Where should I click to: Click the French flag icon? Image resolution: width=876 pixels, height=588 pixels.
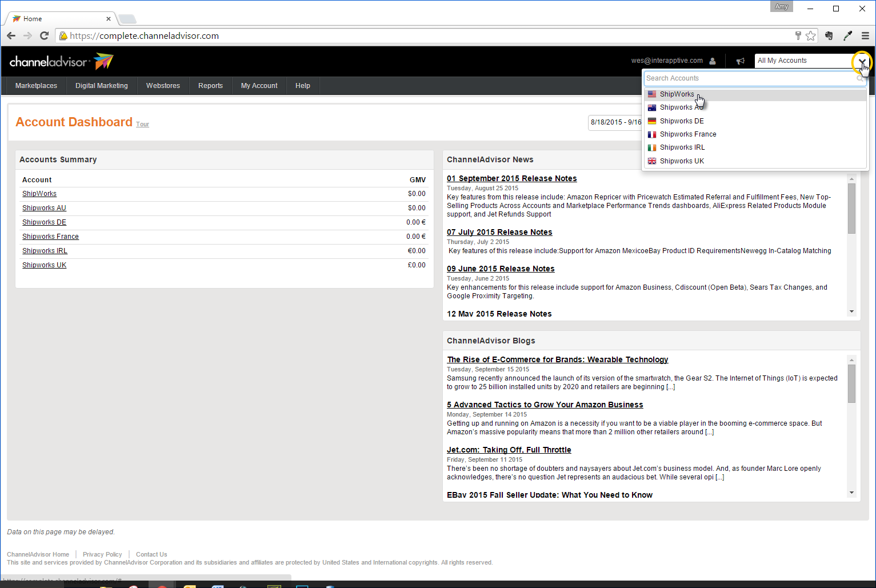point(652,134)
